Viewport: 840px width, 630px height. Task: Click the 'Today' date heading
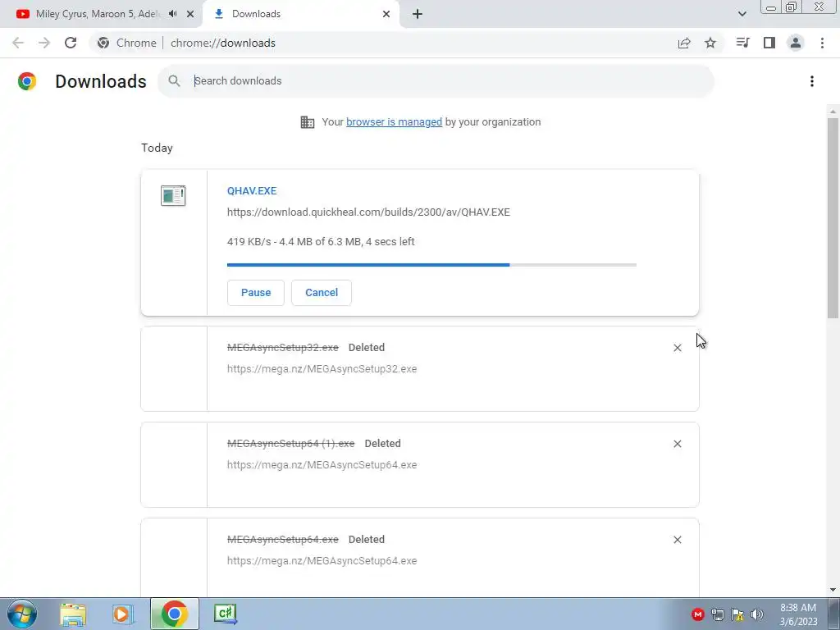pos(157,148)
